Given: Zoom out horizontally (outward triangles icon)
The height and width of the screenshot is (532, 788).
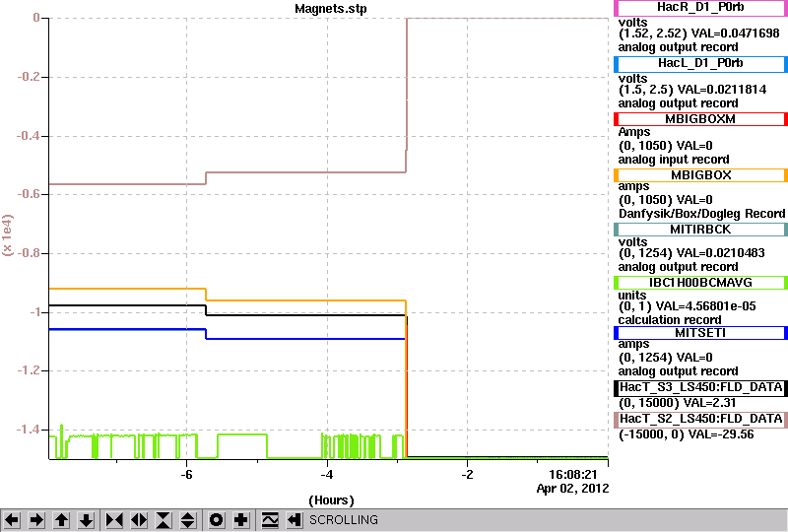Looking at the screenshot, I should pos(139,520).
